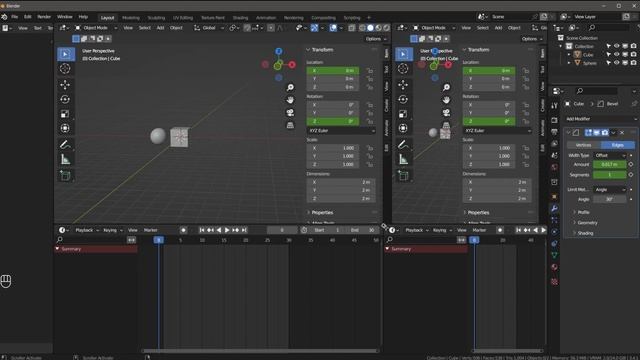Open Global transform orientation dropdown
This screenshot has height=360, width=640.
click(209, 28)
